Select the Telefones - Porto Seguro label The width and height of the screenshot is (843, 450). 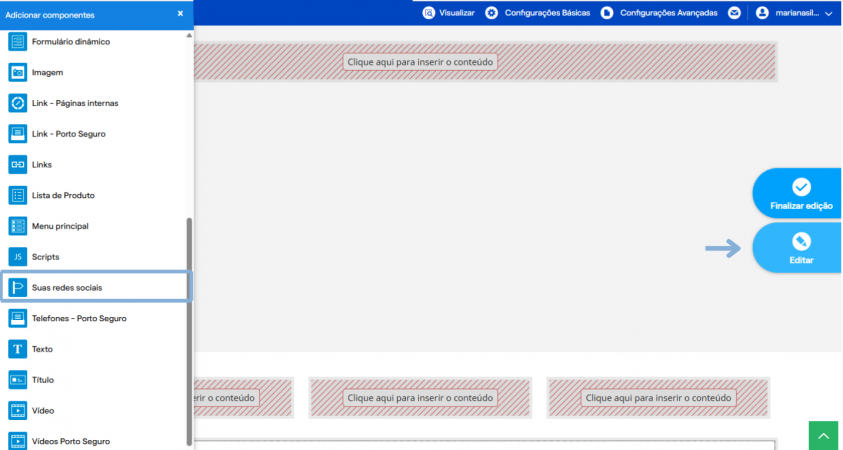[x=79, y=318]
